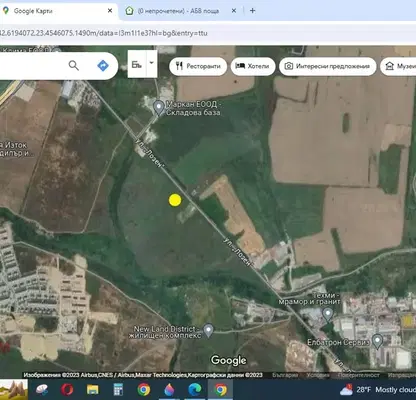The width and height of the screenshot is (416, 400).
Task: Select the Елбатрон Сервиз location pin
Action: coord(377,341)
